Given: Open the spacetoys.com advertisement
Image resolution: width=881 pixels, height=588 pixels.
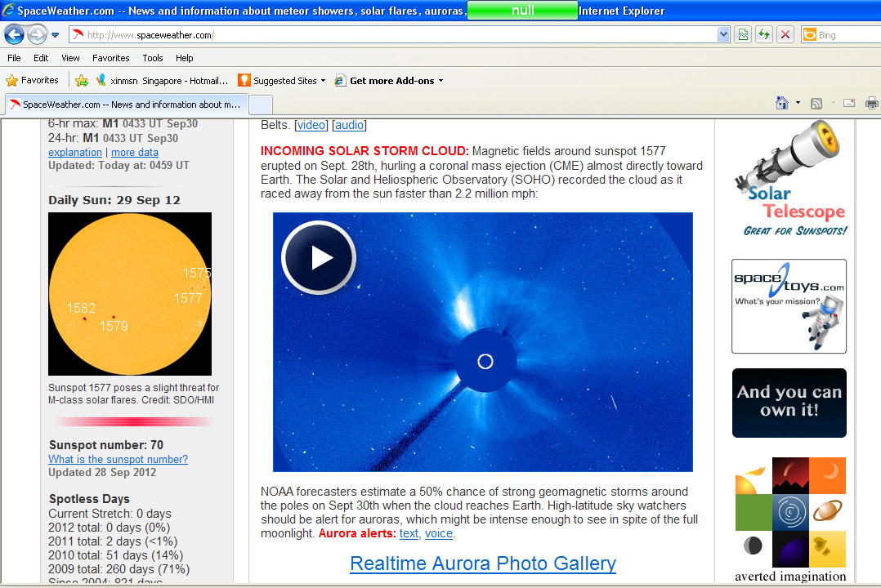Looking at the screenshot, I should click(789, 306).
